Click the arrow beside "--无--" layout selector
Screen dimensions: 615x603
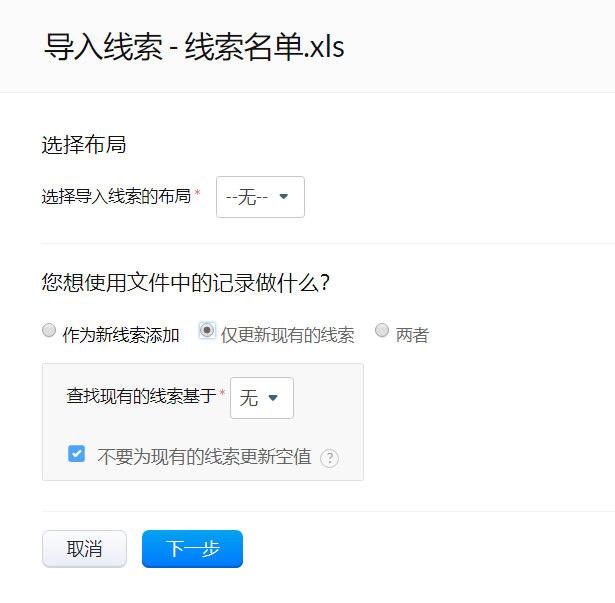coord(284,196)
